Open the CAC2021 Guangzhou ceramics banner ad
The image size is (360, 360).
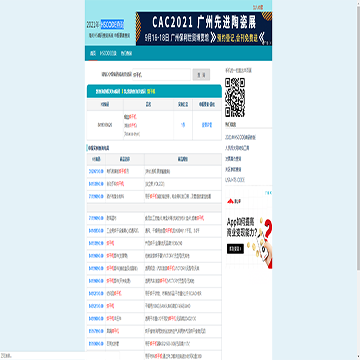(204, 29)
